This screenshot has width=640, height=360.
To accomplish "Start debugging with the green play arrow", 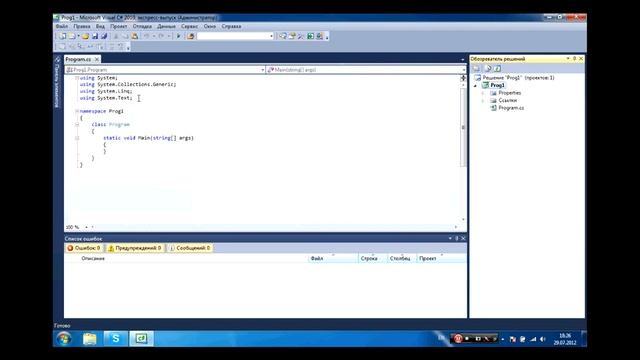I will coord(178,36).
